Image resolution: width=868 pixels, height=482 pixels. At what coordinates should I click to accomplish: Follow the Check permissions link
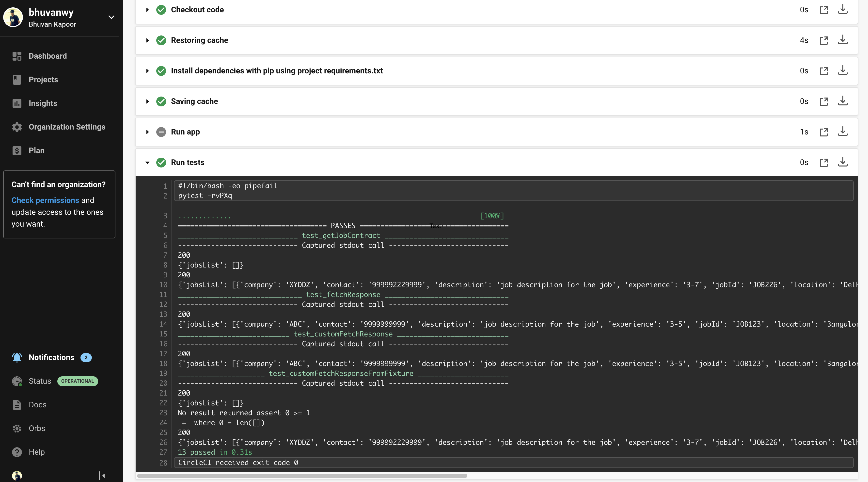tap(45, 200)
